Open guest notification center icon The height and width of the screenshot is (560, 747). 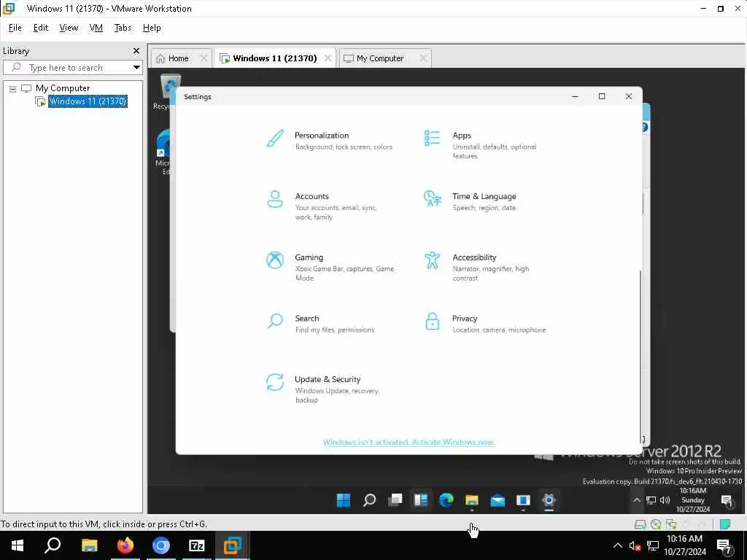[727, 500]
